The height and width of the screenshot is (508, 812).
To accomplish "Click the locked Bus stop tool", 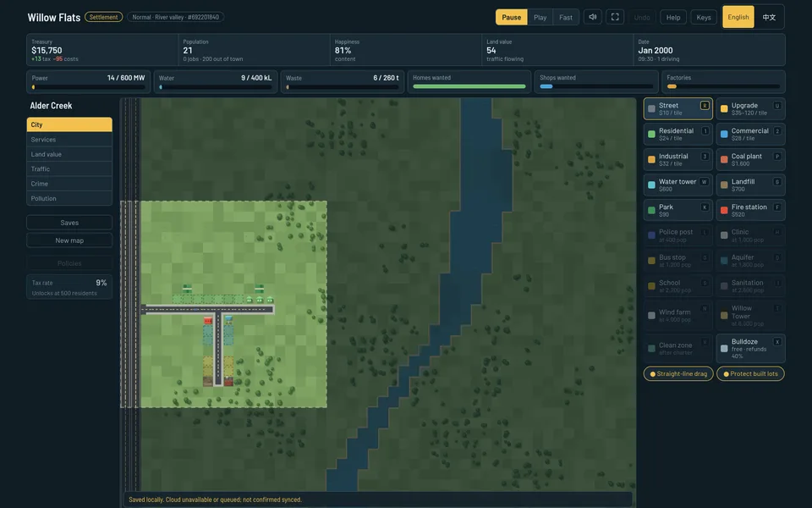I will [x=678, y=261].
